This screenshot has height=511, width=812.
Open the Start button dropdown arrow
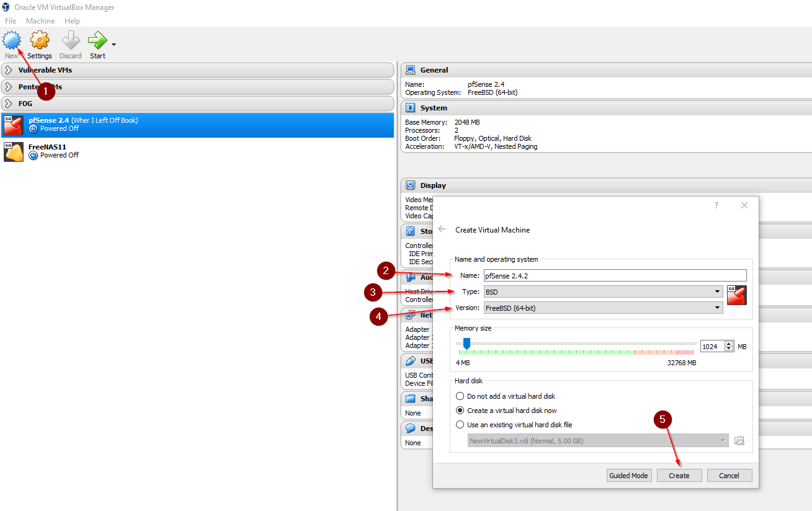[x=114, y=45]
